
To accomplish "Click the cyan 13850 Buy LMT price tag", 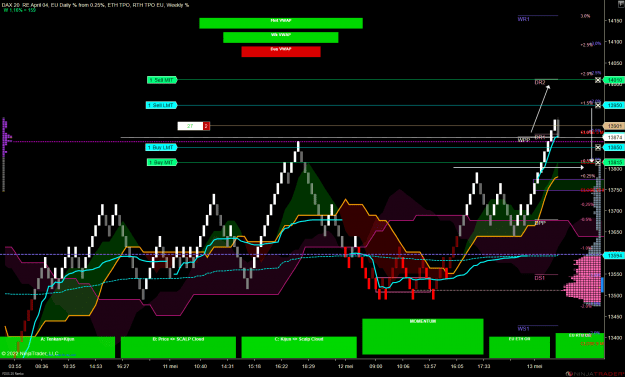I will coord(614,147).
